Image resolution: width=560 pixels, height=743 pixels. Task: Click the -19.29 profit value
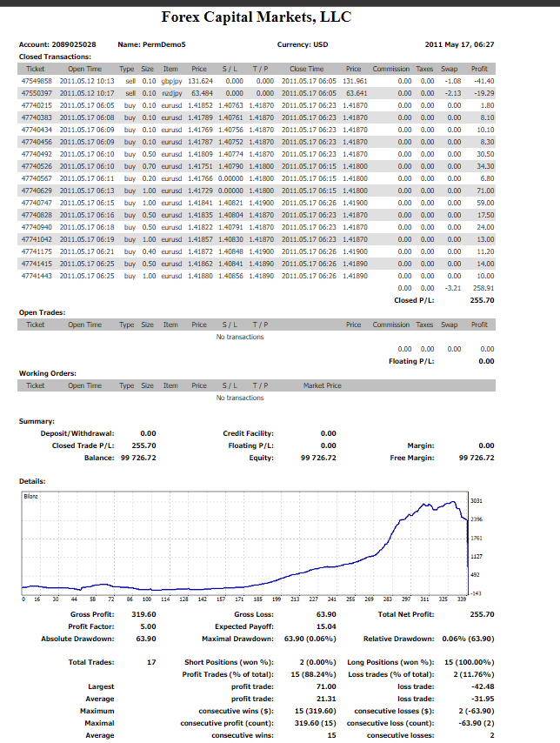484,93
